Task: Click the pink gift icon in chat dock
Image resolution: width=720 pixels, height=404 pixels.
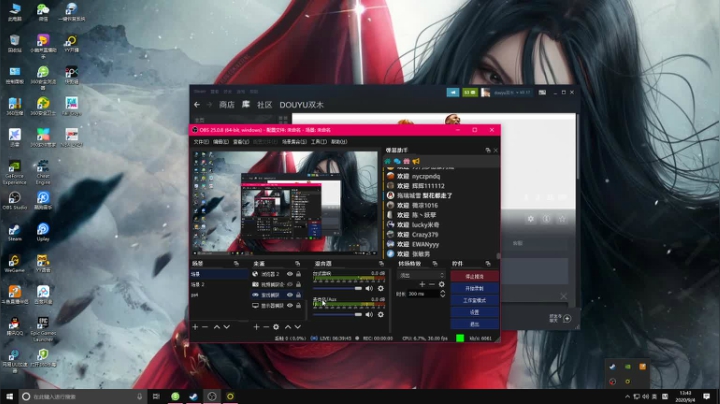Action: pos(406,161)
